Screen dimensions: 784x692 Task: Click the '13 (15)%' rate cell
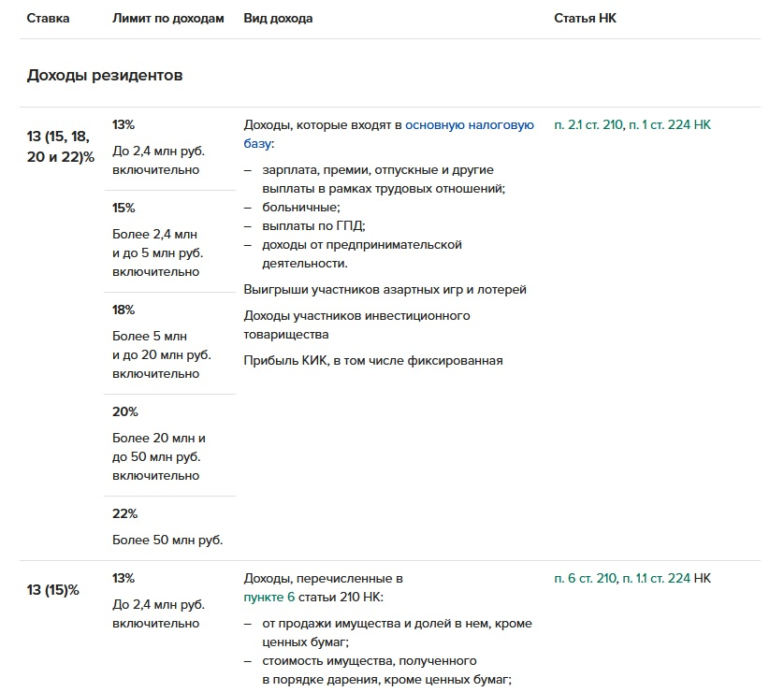pos(53,589)
